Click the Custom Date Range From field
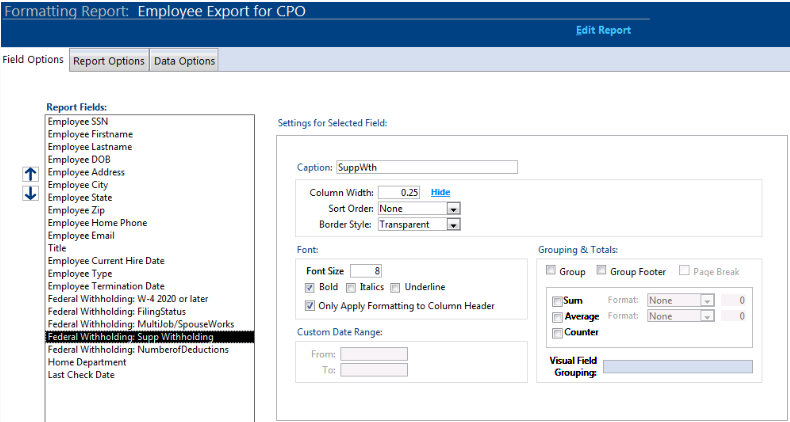 click(374, 354)
